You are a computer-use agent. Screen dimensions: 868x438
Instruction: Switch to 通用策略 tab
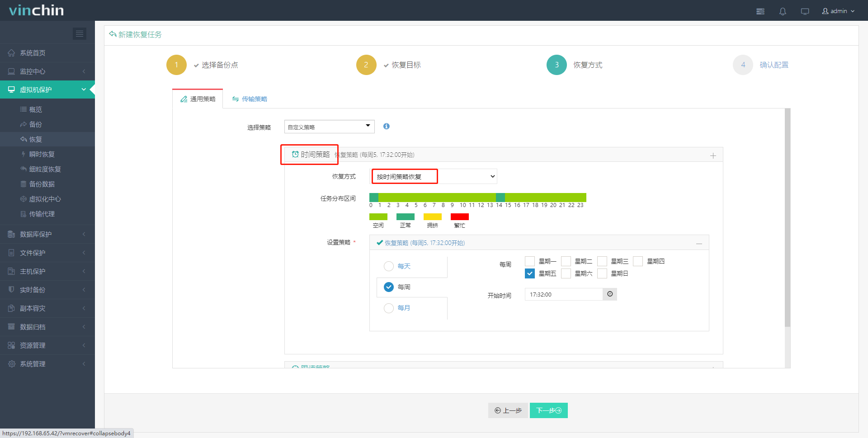[x=198, y=99]
